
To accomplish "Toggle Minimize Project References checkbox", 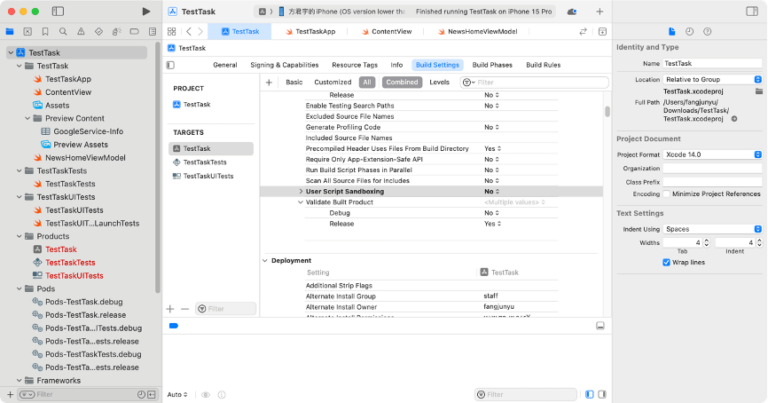I will [667, 193].
